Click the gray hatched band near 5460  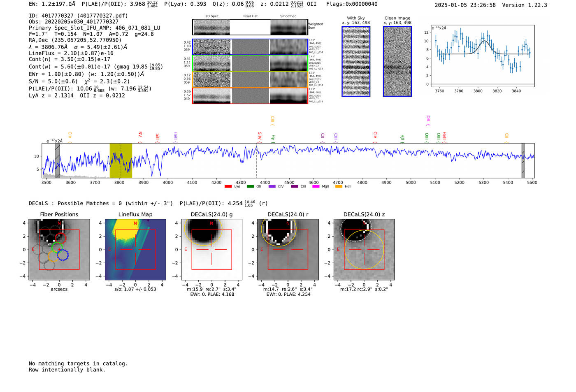(x=523, y=160)
